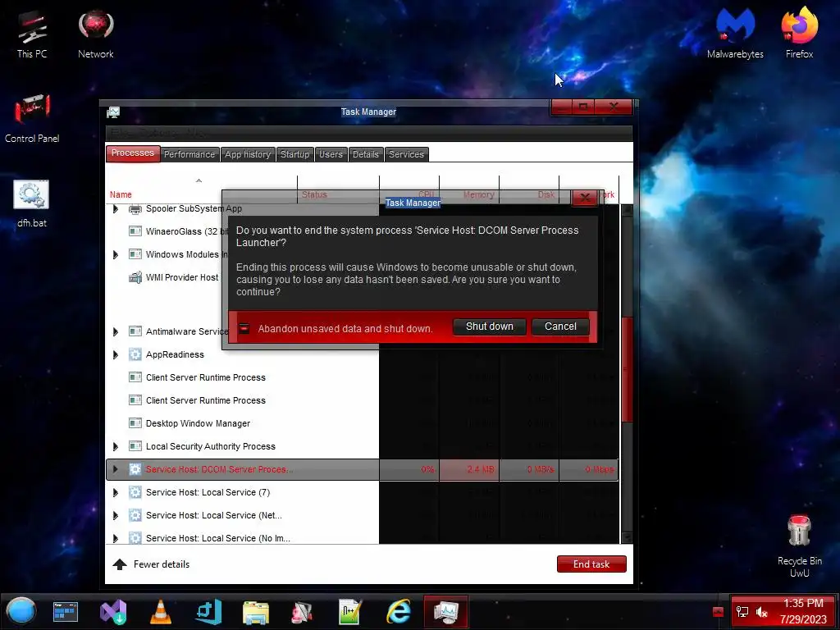The width and height of the screenshot is (840, 630).
Task: Switch to the App history tab
Action: tap(248, 154)
